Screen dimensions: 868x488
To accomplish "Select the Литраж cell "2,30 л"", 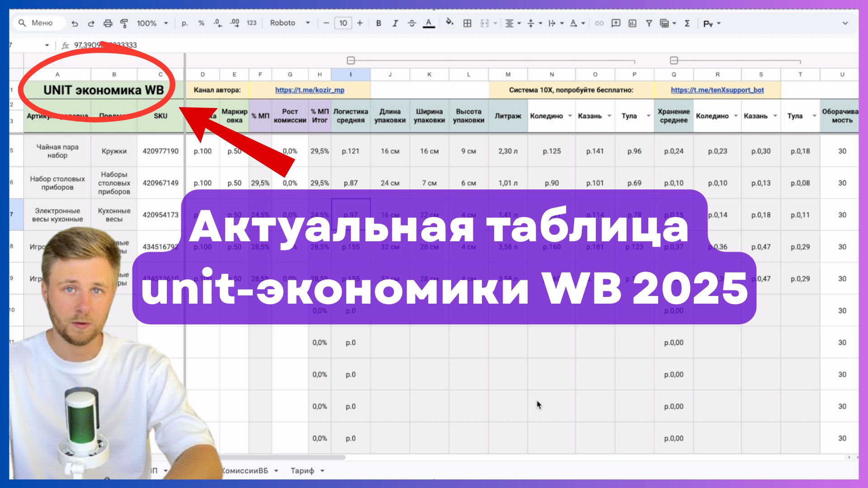I will [508, 151].
